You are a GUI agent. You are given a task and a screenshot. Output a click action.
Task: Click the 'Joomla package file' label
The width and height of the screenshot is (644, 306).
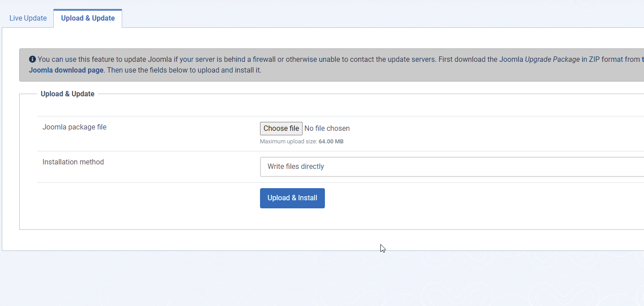(74, 127)
